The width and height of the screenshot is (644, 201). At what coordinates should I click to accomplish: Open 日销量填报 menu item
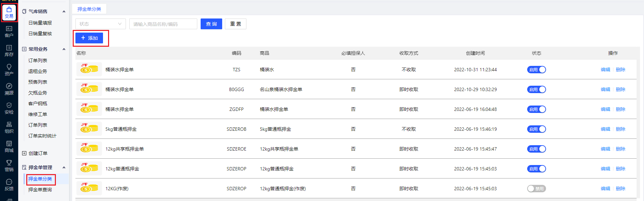point(40,23)
